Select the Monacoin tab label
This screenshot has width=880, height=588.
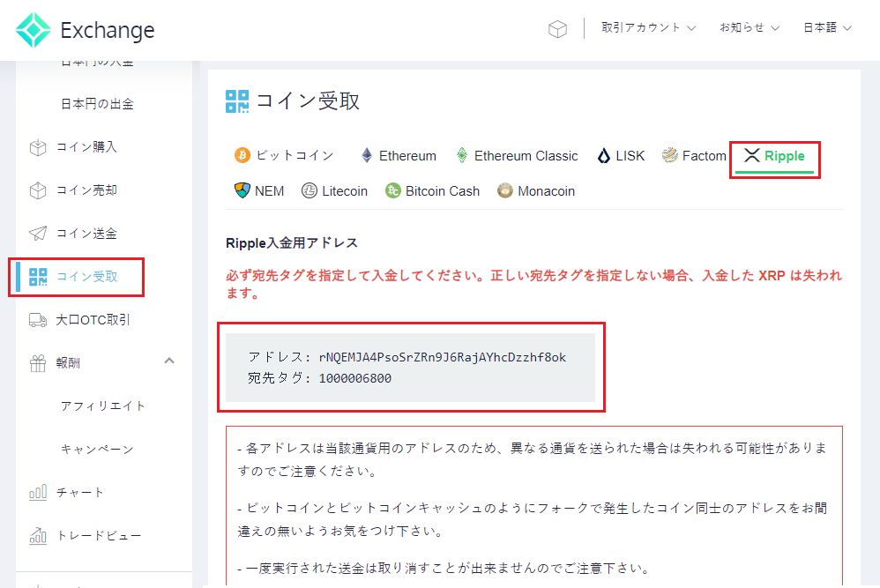tap(546, 191)
